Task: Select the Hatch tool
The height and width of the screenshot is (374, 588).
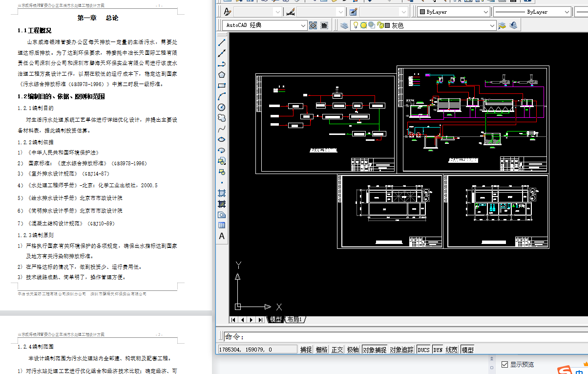Action: 222,193
